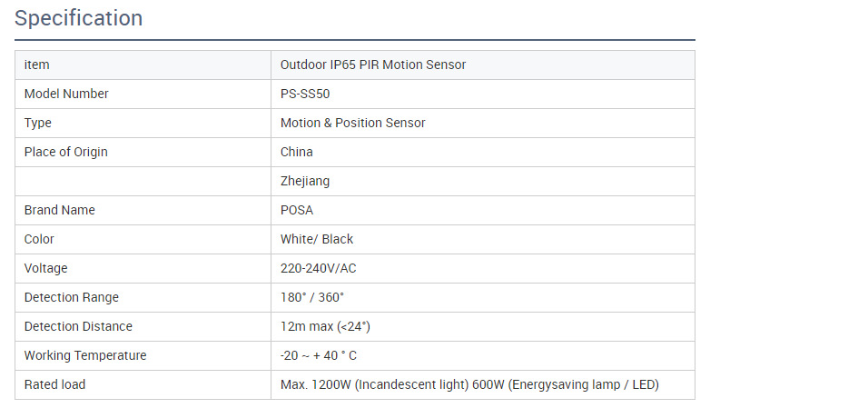Click the Voltage label cell
Viewport: 868px width, 418px height.
46,268
